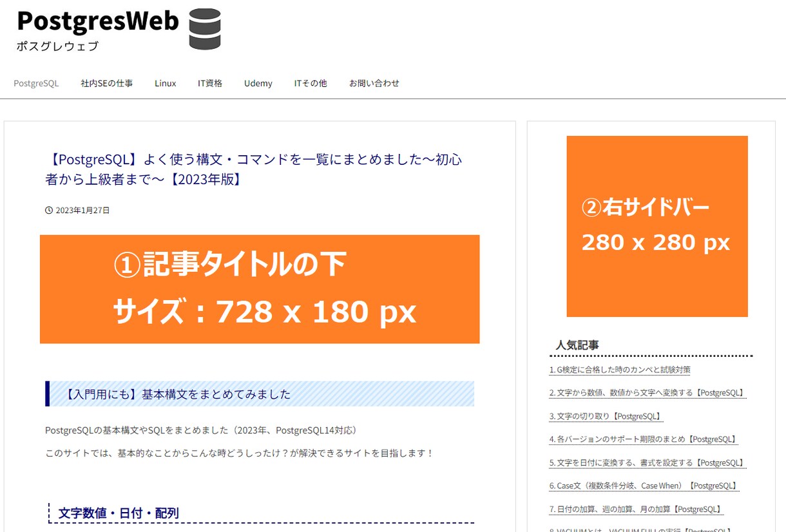Open the 社内SEの仕事 menu item

tap(107, 83)
